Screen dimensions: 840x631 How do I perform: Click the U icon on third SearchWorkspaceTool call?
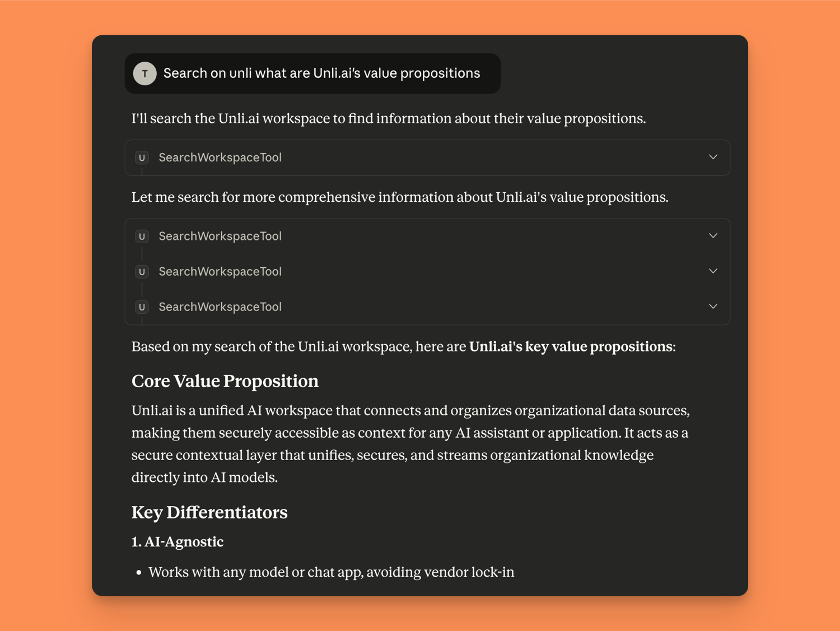tap(142, 271)
